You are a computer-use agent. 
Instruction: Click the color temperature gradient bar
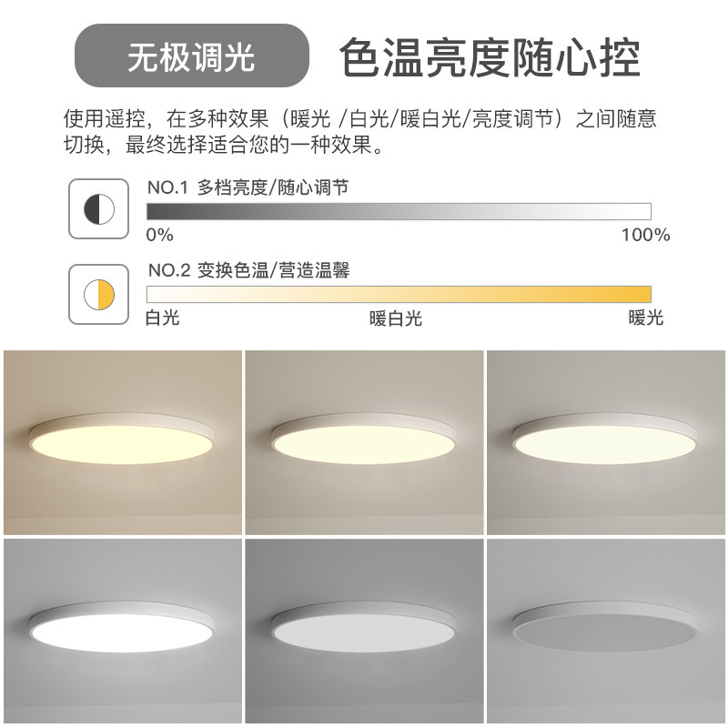399,294
